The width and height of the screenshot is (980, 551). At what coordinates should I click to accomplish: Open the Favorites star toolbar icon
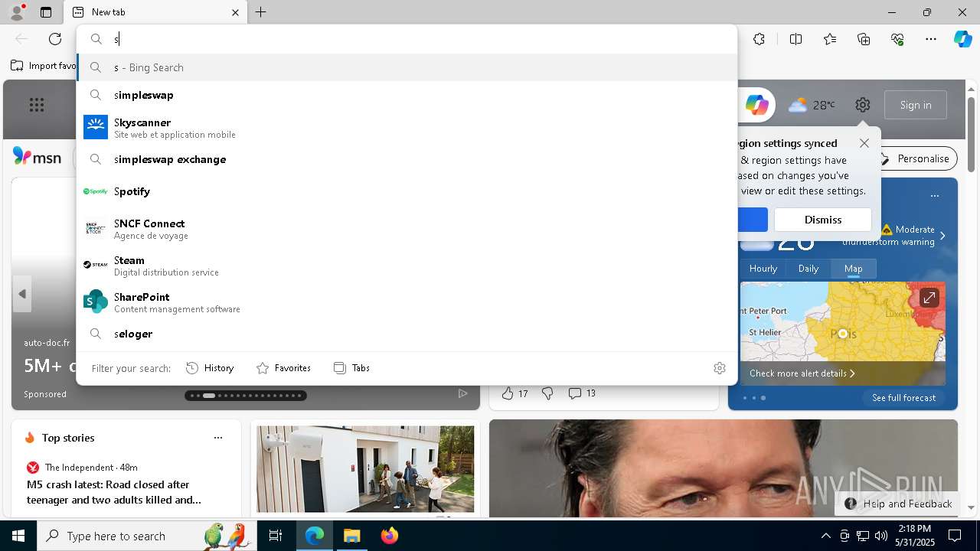click(x=830, y=39)
